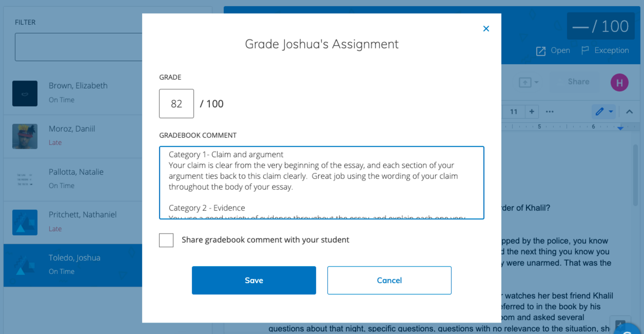Click the present-to-meeting upload icon

tap(525, 82)
